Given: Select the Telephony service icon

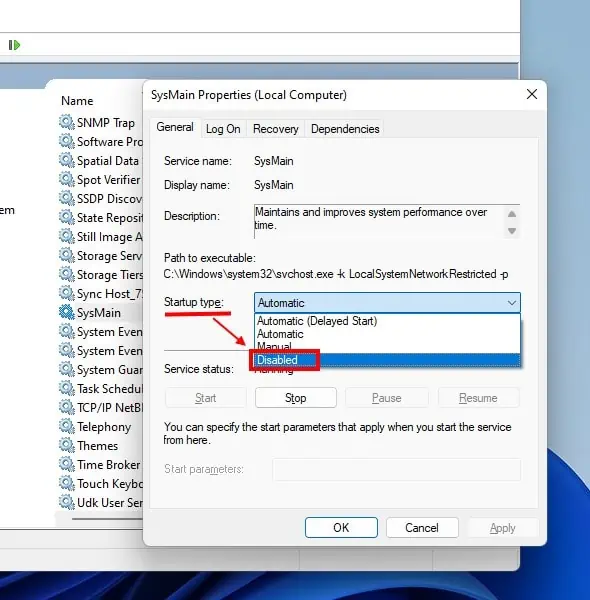Looking at the screenshot, I should (x=67, y=427).
